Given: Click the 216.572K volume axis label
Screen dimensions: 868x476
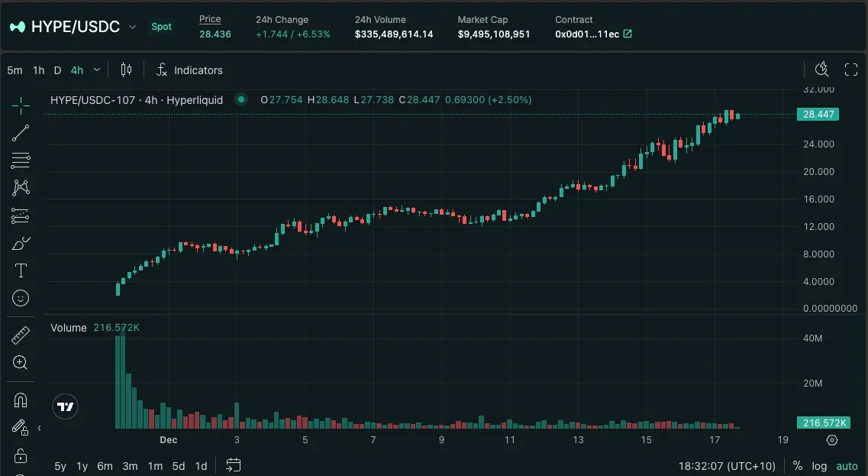Looking at the screenshot, I should (x=824, y=423).
